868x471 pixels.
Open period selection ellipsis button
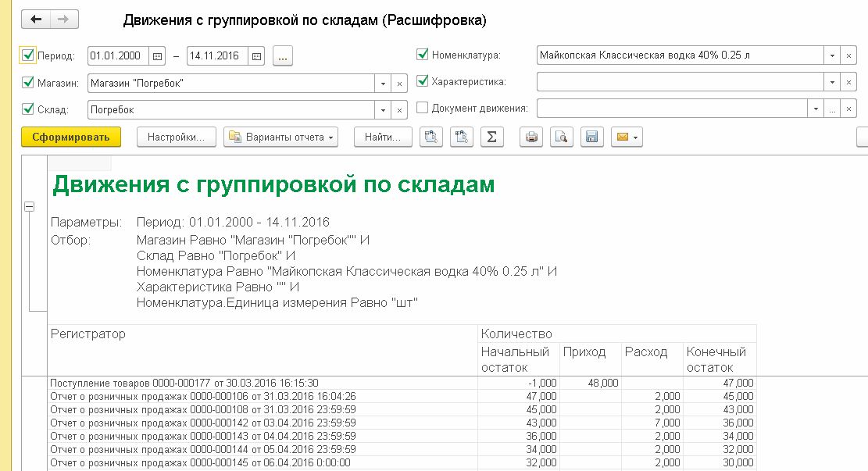click(x=282, y=56)
